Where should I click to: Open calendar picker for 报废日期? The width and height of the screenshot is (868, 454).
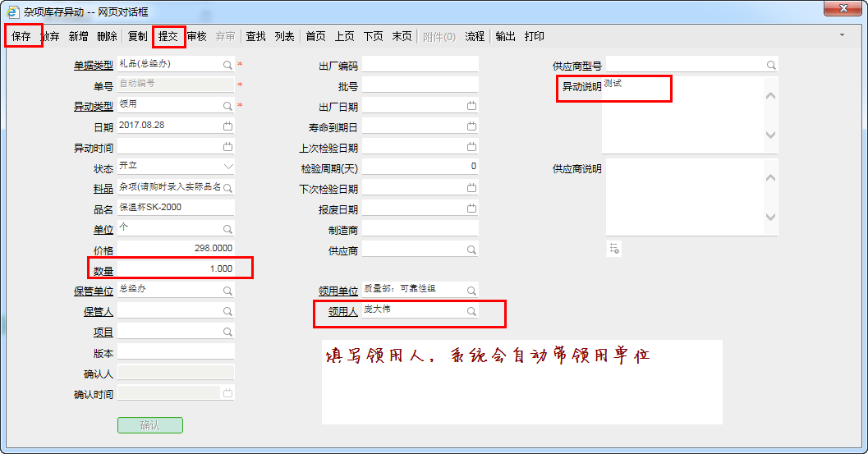(x=471, y=209)
